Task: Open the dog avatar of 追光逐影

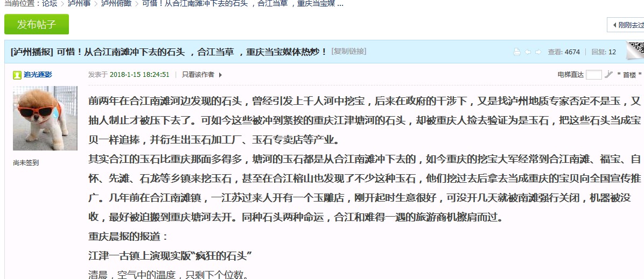Action: [x=45, y=118]
